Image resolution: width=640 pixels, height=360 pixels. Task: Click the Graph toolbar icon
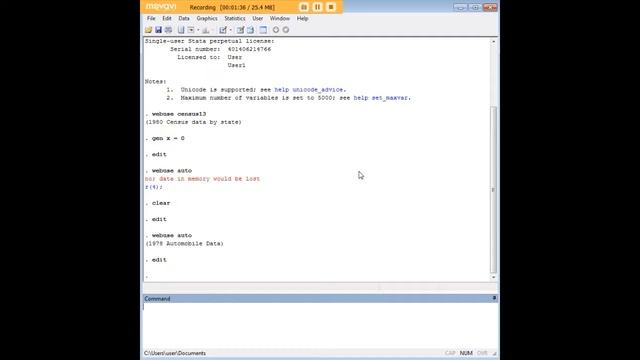coord(206,30)
